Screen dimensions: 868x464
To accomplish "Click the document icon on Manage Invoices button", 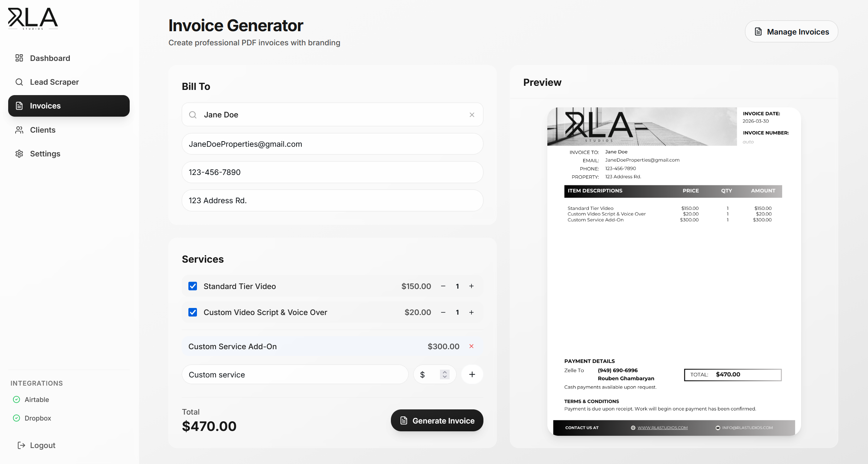I will (x=758, y=31).
